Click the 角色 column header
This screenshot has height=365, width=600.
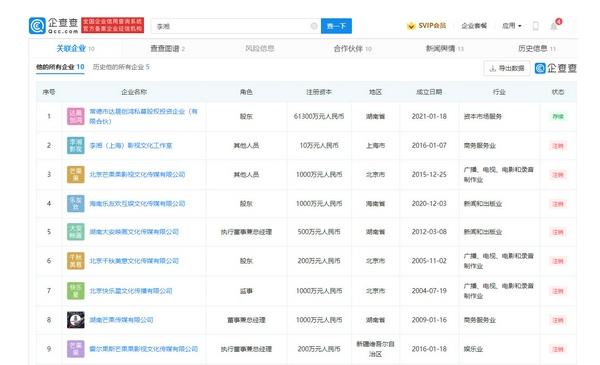[246, 92]
